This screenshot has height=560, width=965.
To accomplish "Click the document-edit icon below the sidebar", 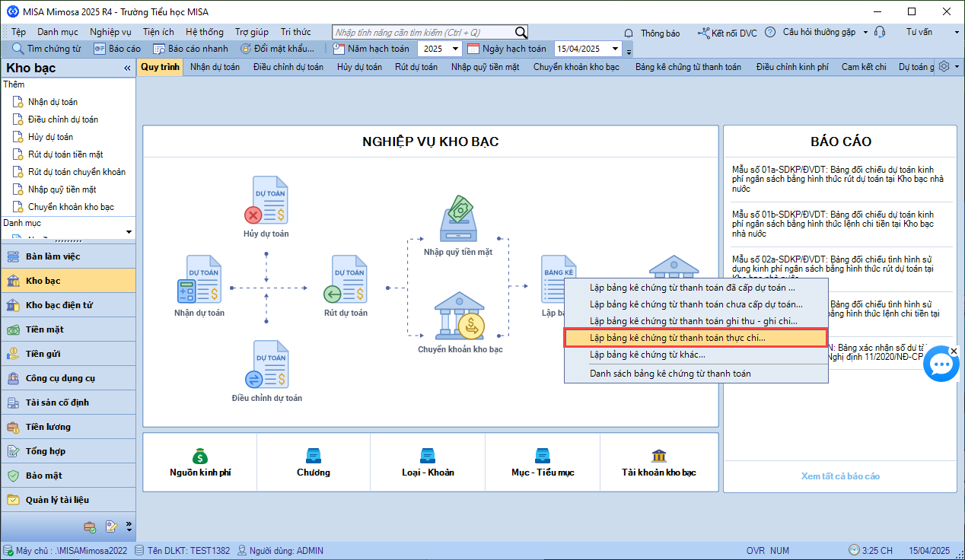I will [111, 527].
